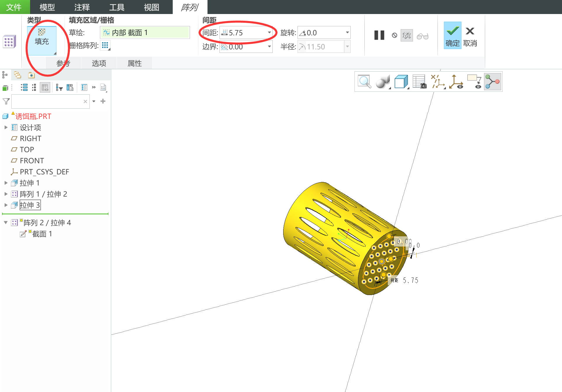The image size is (562, 392).
Task: Expand the 拉伸 1 feature node
Action: tap(6, 183)
